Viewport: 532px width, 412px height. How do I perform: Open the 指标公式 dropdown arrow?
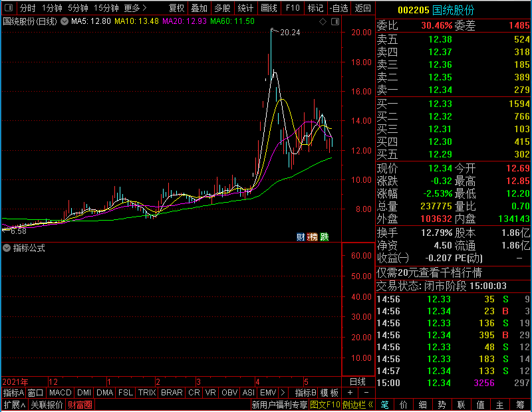7,248
